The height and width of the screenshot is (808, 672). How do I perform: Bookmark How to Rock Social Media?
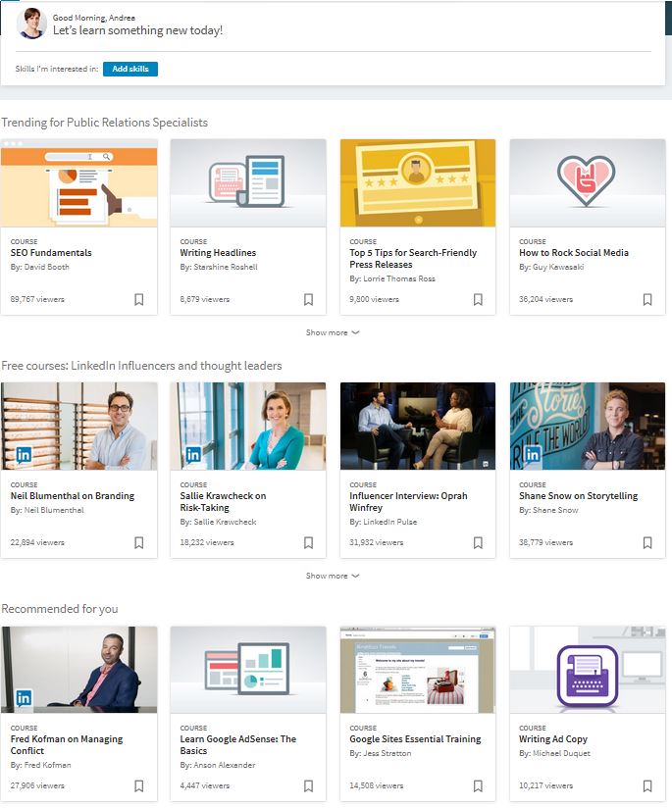coord(647,299)
